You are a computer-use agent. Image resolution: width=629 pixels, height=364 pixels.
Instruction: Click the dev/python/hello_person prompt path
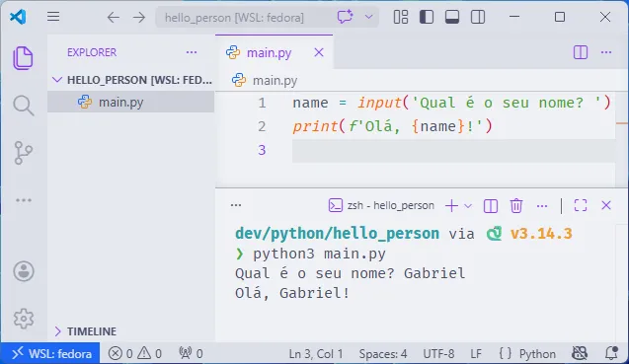pyautogui.click(x=337, y=234)
